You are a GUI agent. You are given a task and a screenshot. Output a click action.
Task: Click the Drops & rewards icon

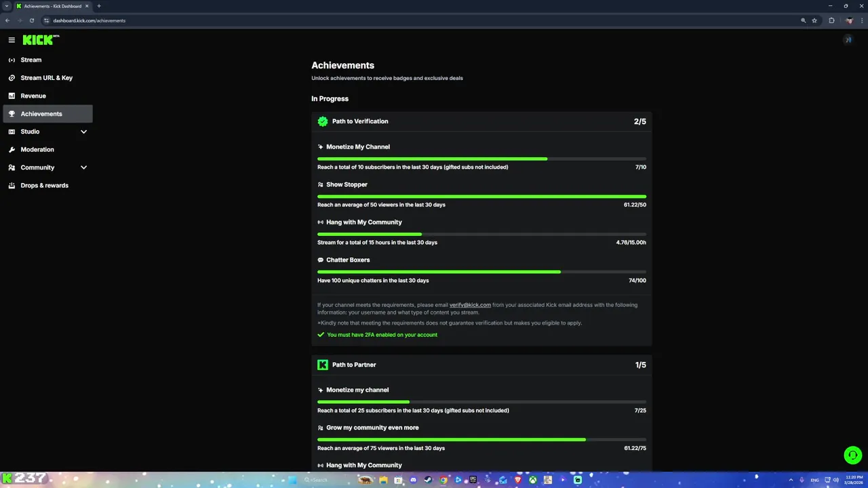click(x=12, y=186)
